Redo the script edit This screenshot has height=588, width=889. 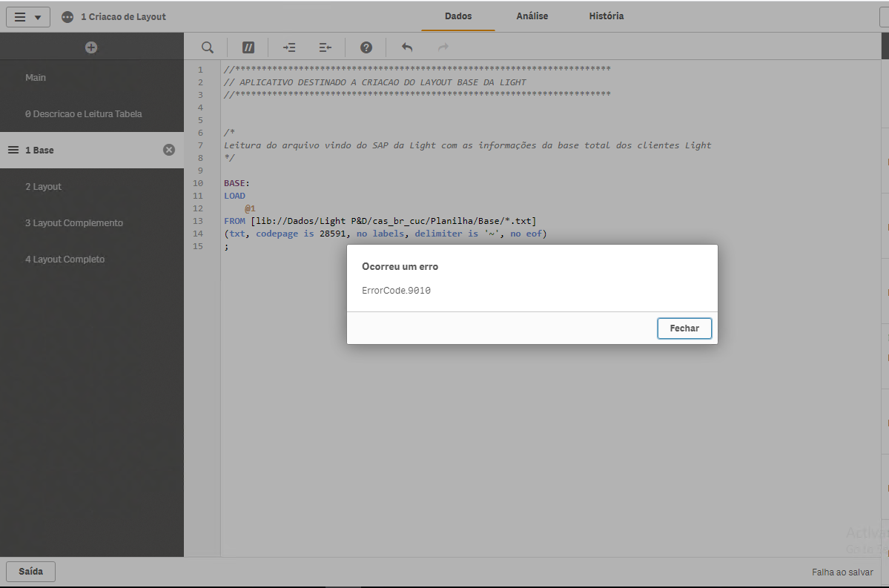(x=443, y=47)
